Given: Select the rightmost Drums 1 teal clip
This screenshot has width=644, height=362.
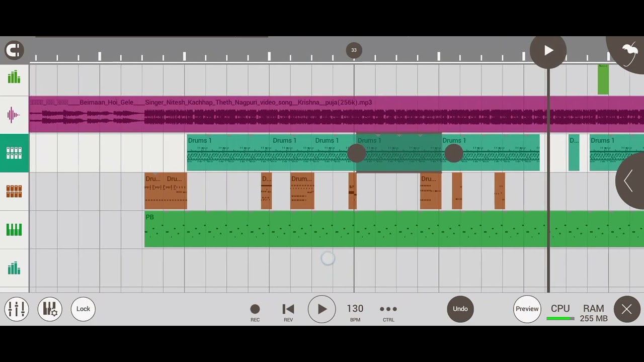Looking at the screenshot, I should 616,153.
